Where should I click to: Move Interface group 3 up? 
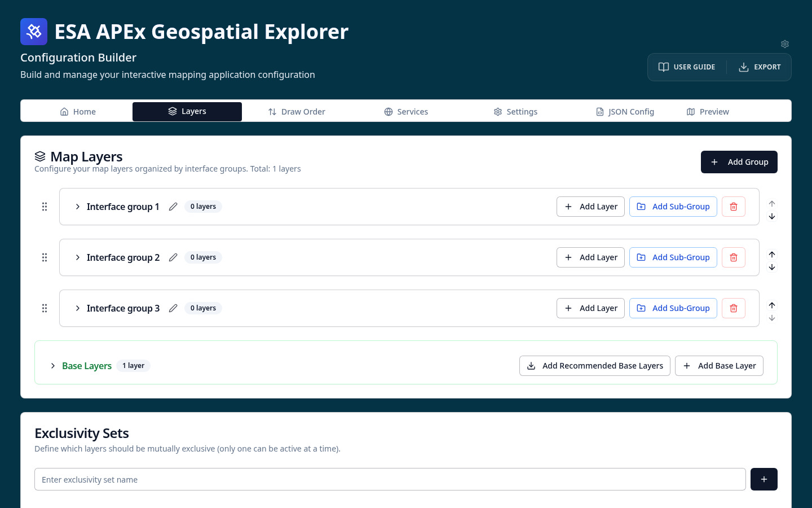point(772,305)
